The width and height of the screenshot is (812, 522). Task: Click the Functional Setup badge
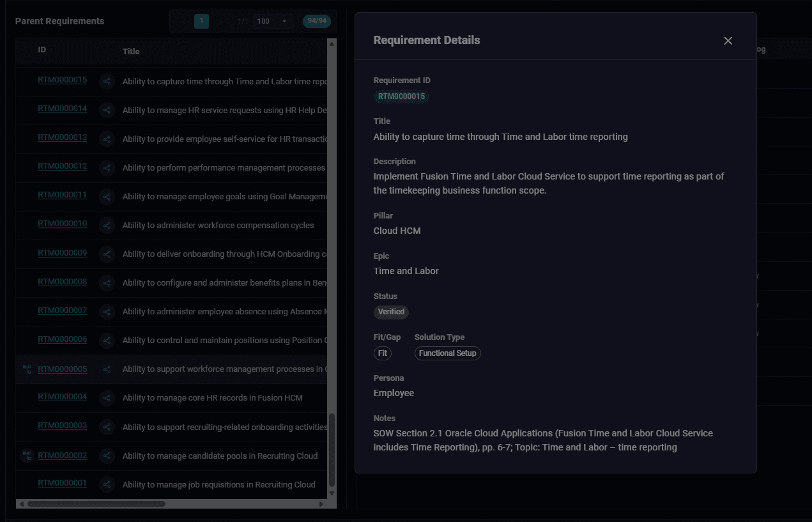(x=448, y=353)
